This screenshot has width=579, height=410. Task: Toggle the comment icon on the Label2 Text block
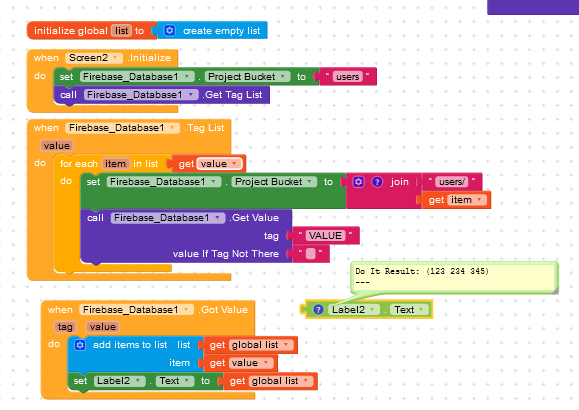[x=318, y=310]
